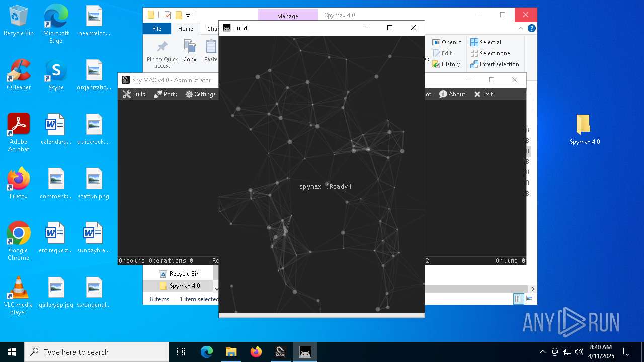Open Task View on taskbar

[x=181, y=352]
